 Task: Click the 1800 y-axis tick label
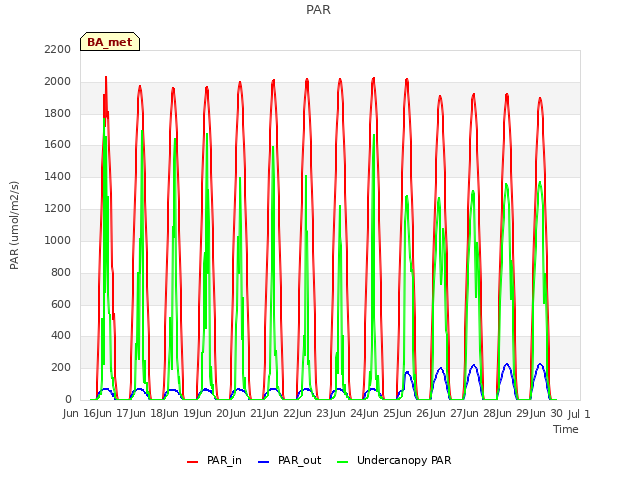[58, 113]
